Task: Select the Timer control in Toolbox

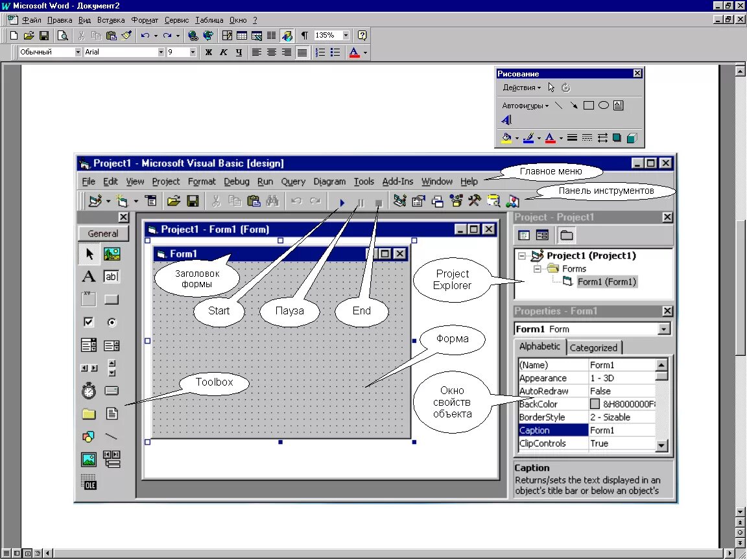Action: click(89, 391)
